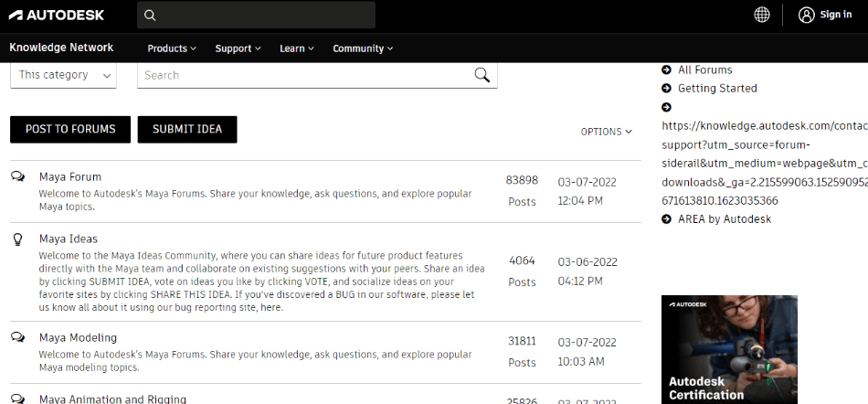Open the Maya Ideas link
Image resolution: width=868 pixels, height=404 pixels.
69,239
